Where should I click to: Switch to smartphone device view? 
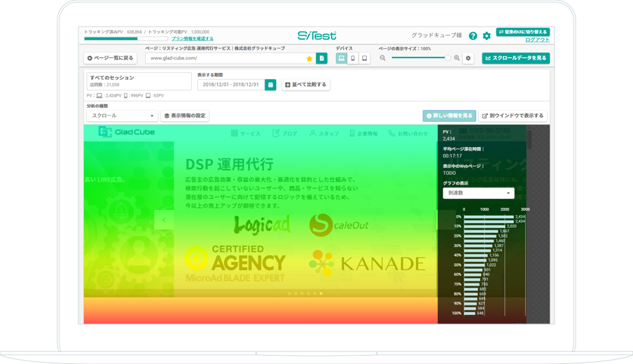click(353, 59)
